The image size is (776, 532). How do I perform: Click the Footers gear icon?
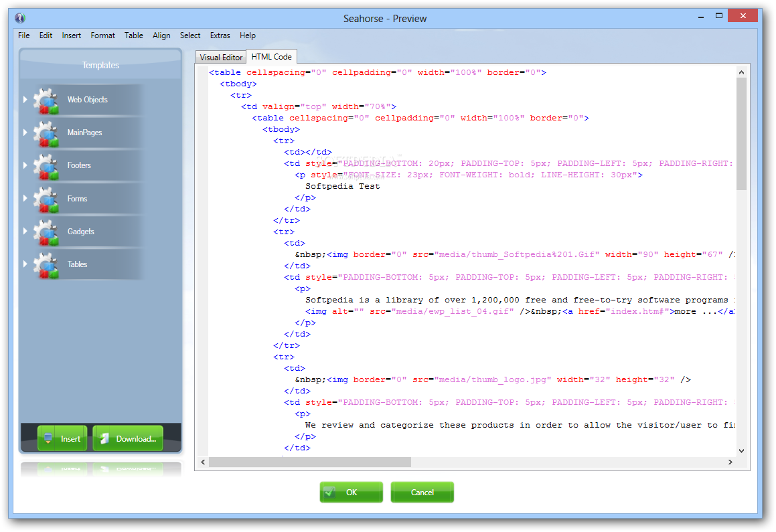pos(46,167)
